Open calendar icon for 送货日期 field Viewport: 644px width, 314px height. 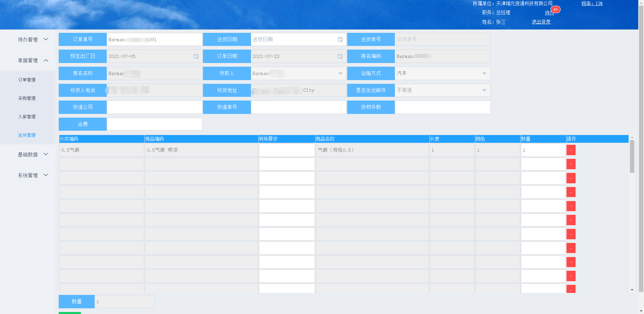click(x=340, y=40)
